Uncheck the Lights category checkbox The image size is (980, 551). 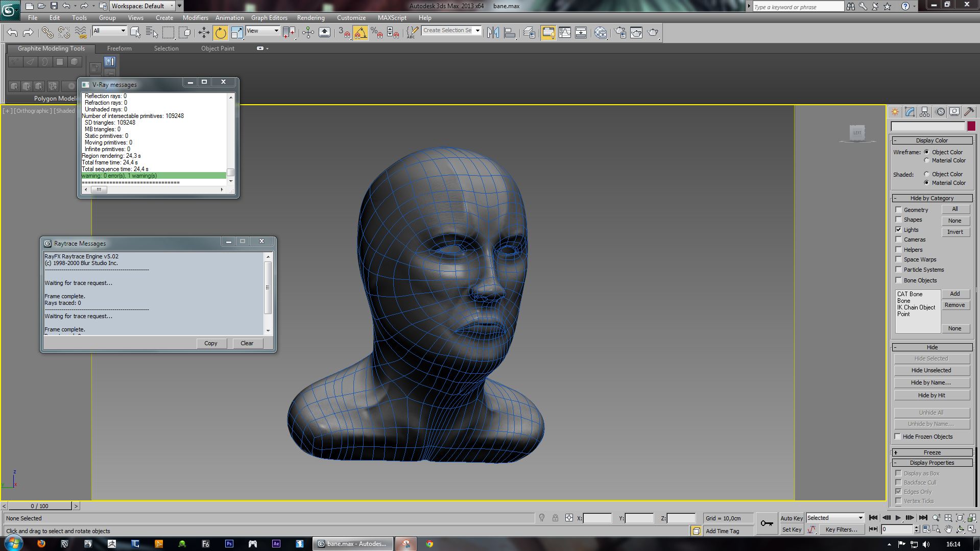tap(898, 230)
